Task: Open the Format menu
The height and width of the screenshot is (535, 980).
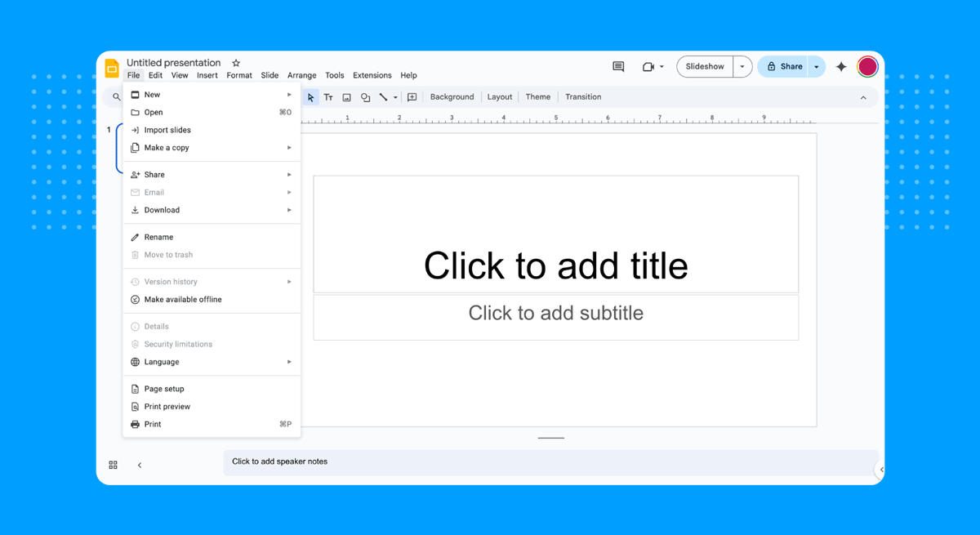Action: (x=239, y=75)
